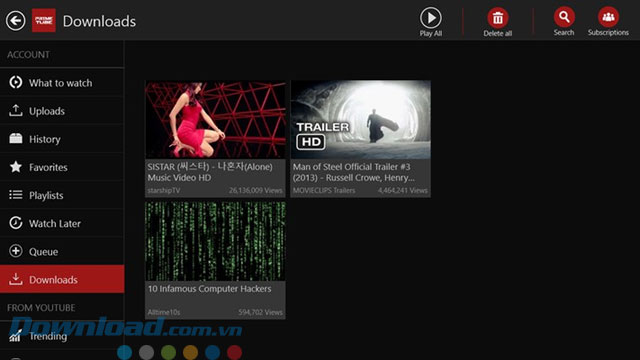Image resolution: width=640 pixels, height=360 pixels.
Task: Click starshipTV channel name
Action: coord(164,190)
